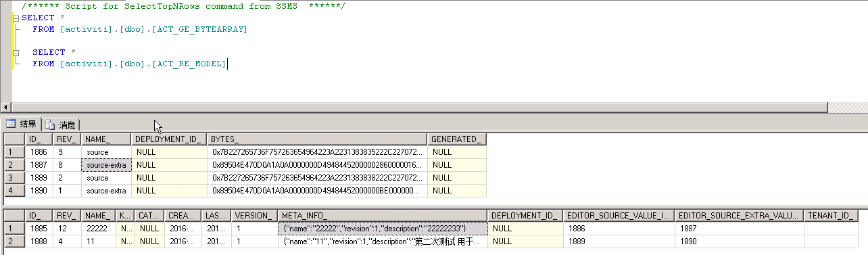This screenshot has height=255, width=868.
Task: Click the messages icon on the 消息 tab
Action: tap(50, 125)
